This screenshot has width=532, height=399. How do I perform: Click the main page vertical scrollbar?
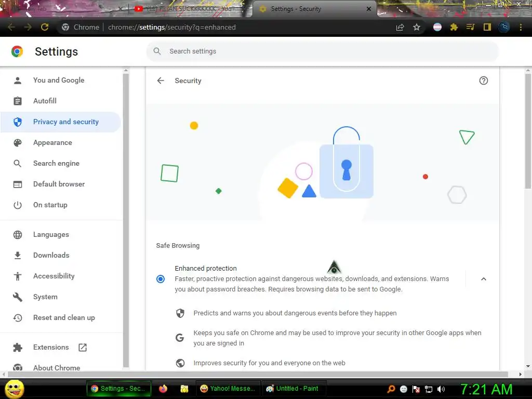pos(528,130)
